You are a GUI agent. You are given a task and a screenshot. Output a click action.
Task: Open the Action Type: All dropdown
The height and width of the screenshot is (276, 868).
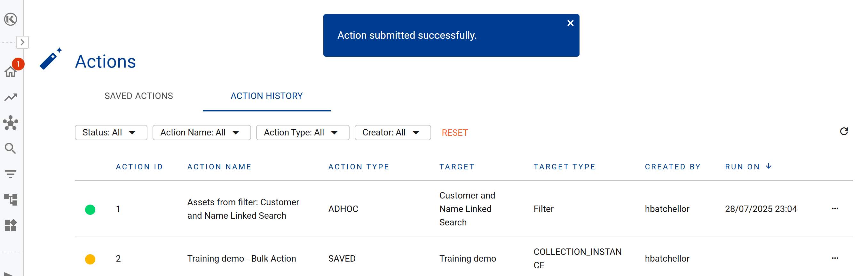tap(302, 133)
